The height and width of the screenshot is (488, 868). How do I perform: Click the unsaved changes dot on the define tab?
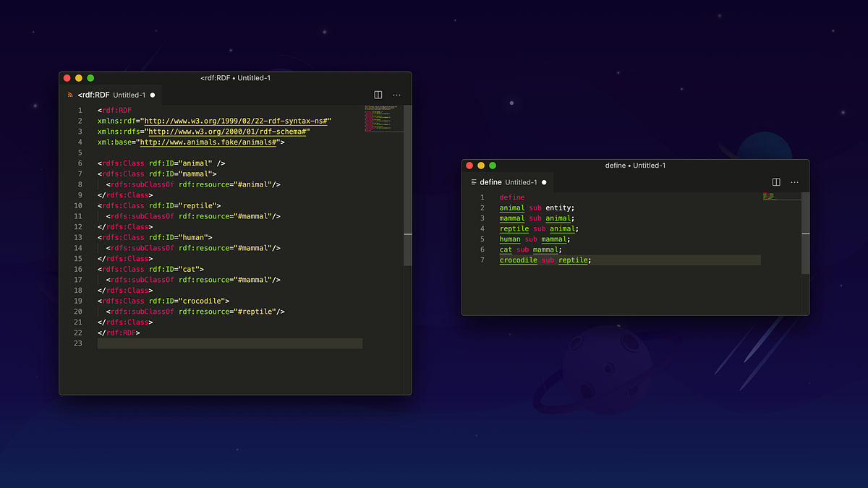point(544,182)
